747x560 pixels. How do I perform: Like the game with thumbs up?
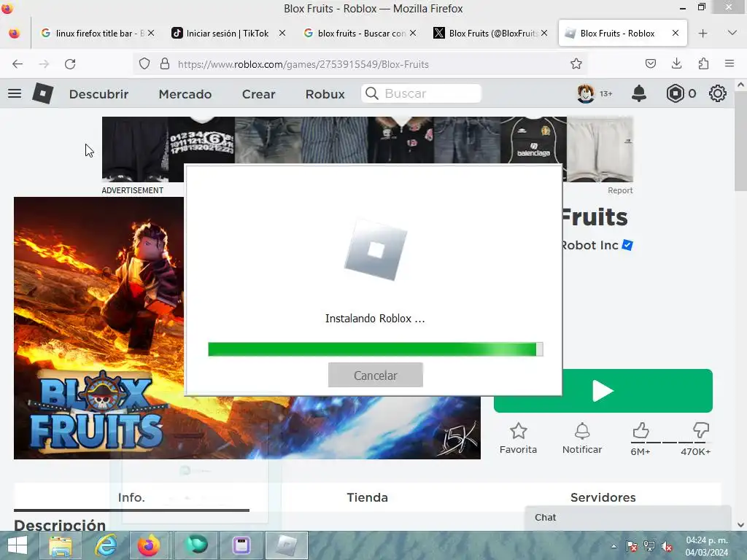coord(640,430)
